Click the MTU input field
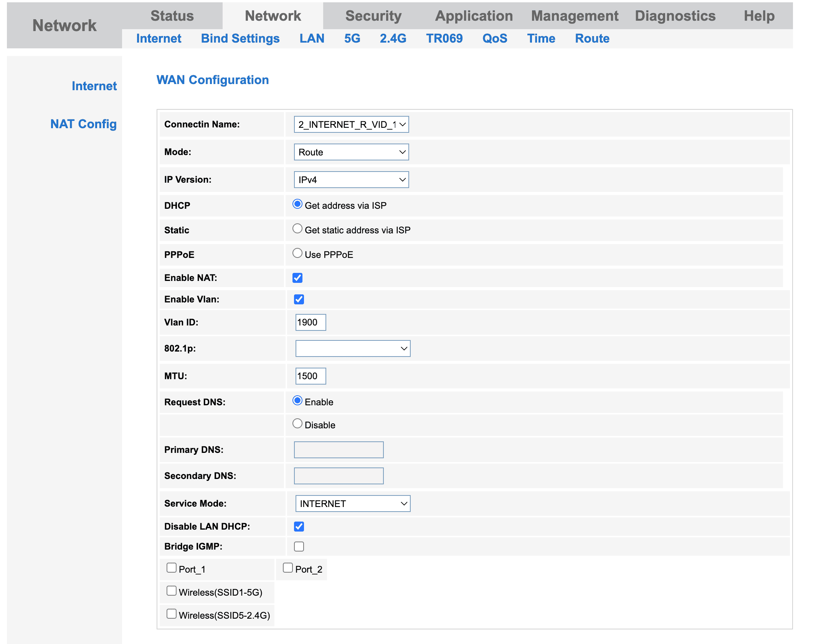816x644 pixels. [x=311, y=376]
